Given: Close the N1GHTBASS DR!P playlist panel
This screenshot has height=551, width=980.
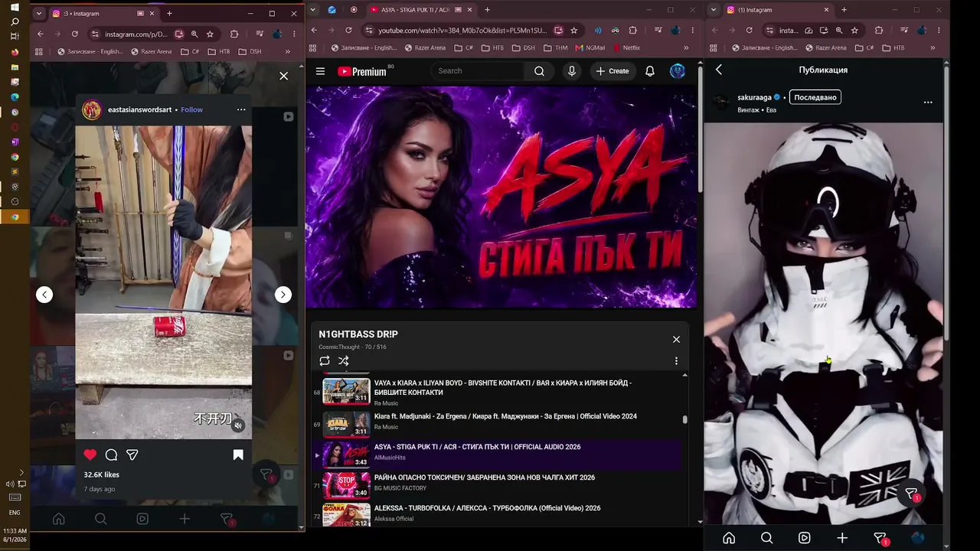Looking at the screenshot, I should coord(676,339).
